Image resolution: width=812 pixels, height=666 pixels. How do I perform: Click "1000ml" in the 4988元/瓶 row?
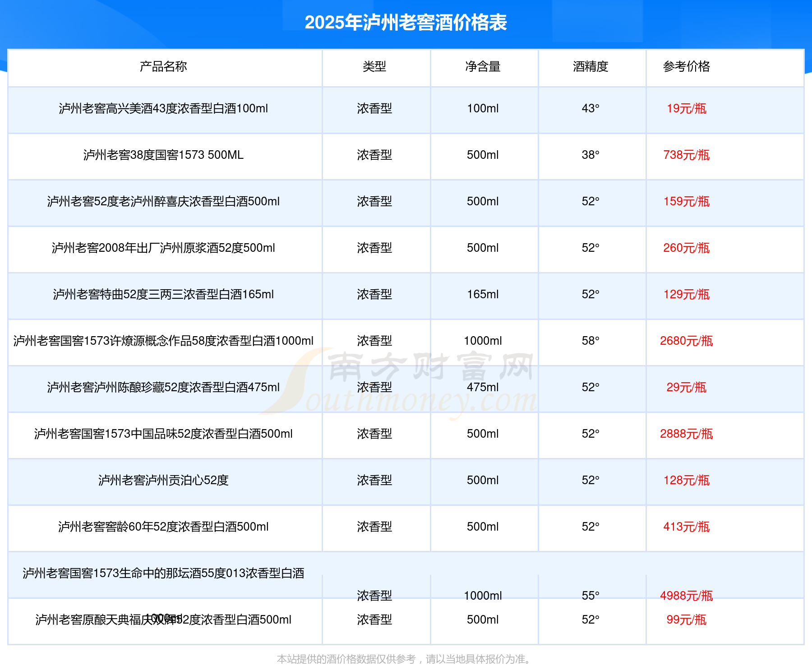pos(483,596)
